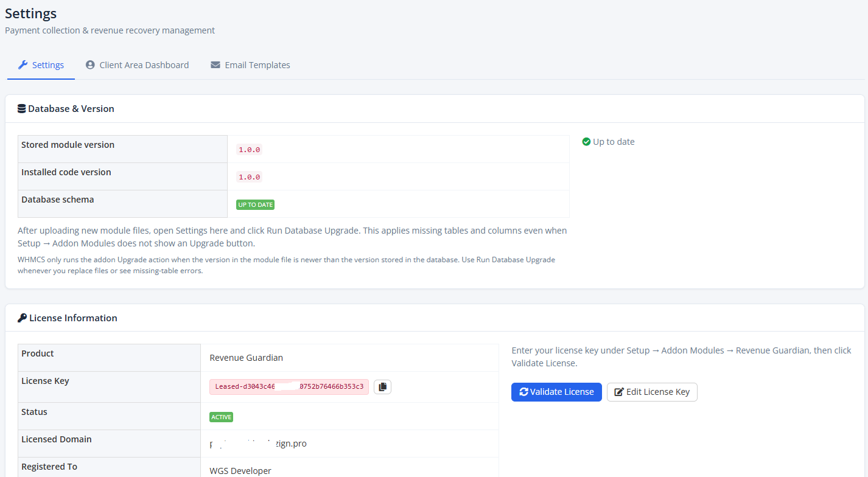Click the licensed domain value ending zign.pro
This screenshot has width=868, height=477.
[x=258, y=444]
